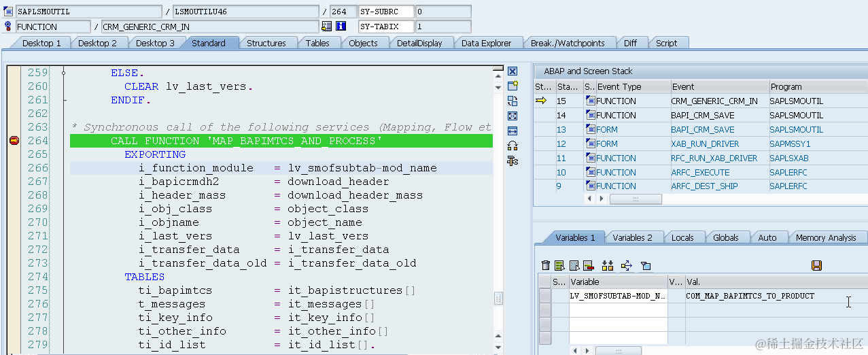Image resolution: width=868 pixels, height=355 pixels.
Task: Open the Tables tab
Action: (317, 43)
